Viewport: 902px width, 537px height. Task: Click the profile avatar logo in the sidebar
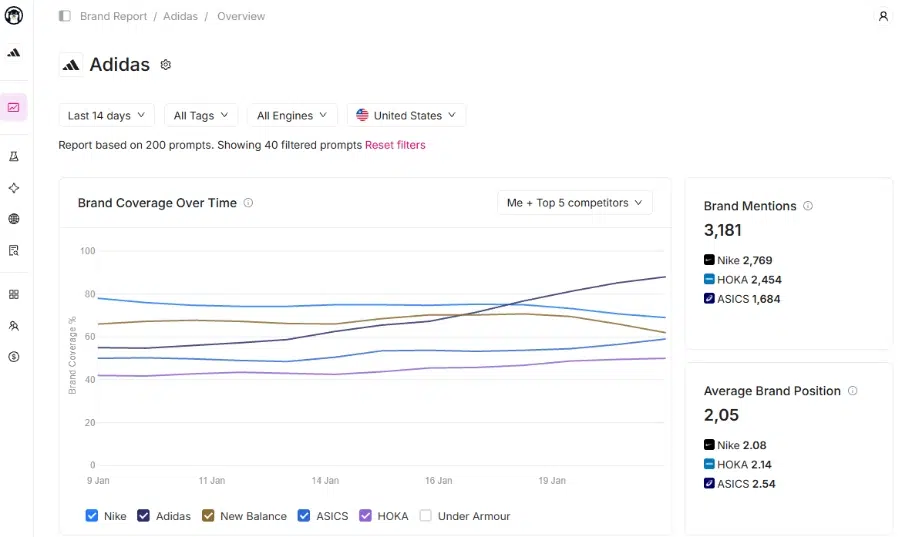pos(14,16)
